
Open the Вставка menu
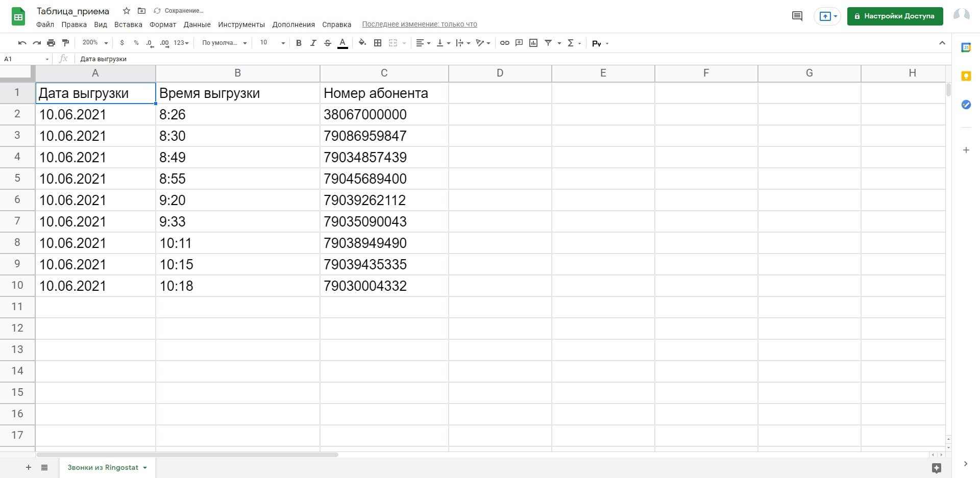click(x=128, y=24)
